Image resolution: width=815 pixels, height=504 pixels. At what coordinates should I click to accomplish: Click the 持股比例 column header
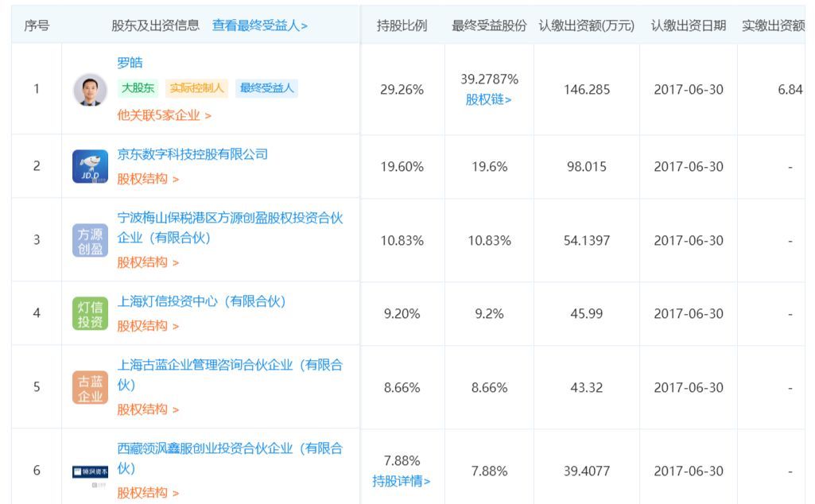[x=402, y=25]
